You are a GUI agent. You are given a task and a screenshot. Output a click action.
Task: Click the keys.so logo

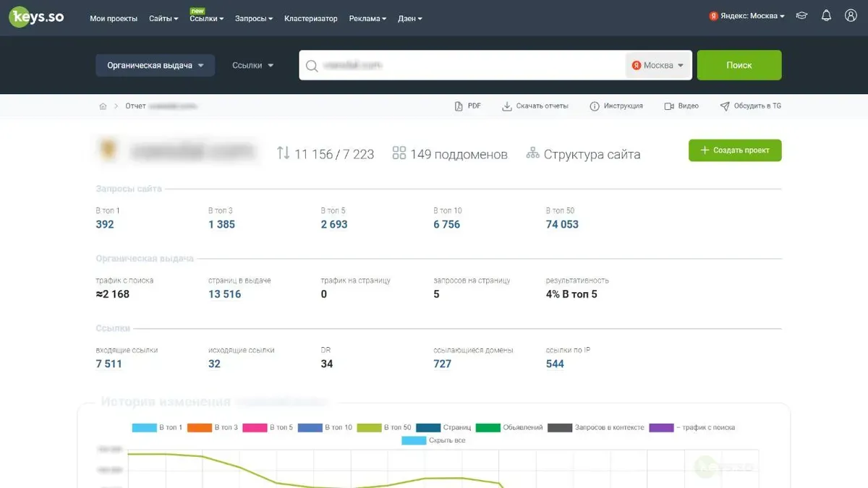37,17
